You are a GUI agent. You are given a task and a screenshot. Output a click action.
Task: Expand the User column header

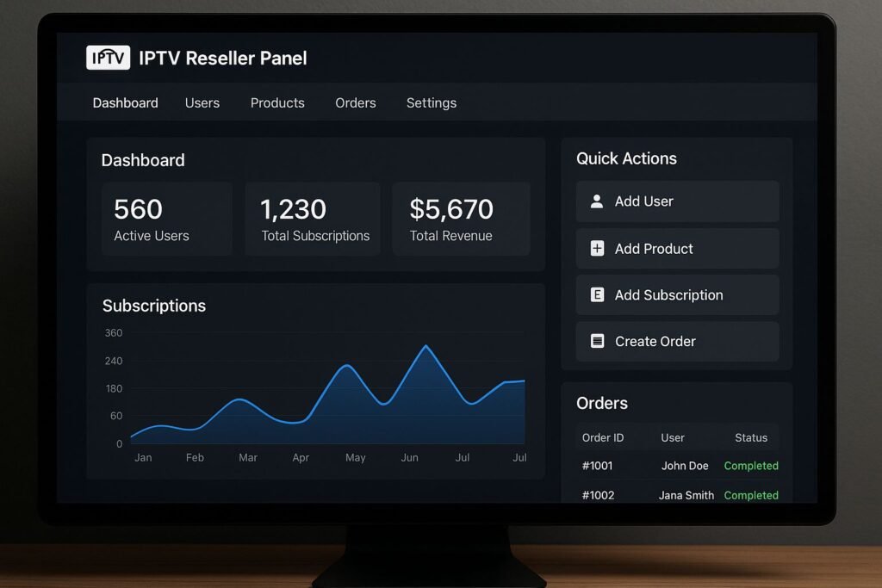673,437
